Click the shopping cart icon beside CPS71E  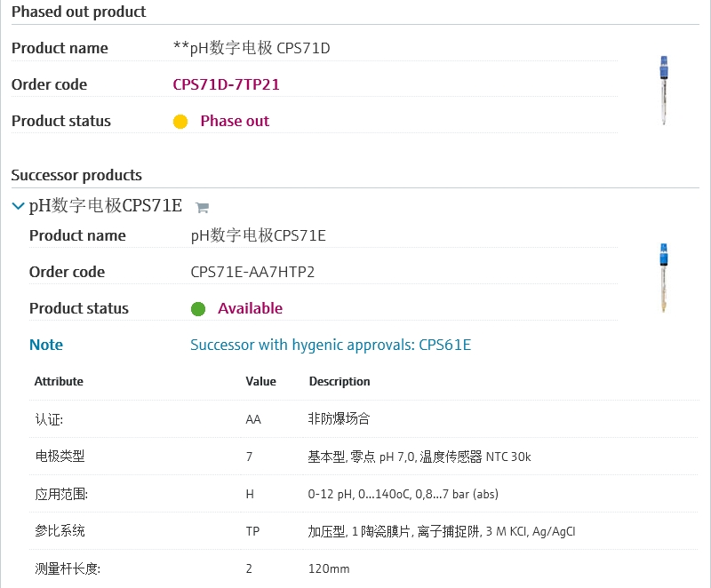tap(202, 208)
